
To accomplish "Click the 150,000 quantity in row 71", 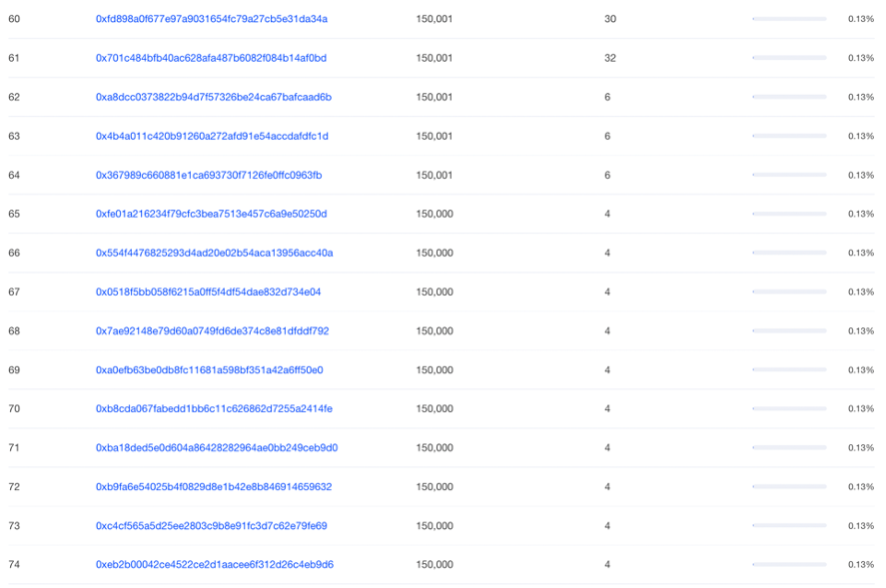I will coord(435,447).
